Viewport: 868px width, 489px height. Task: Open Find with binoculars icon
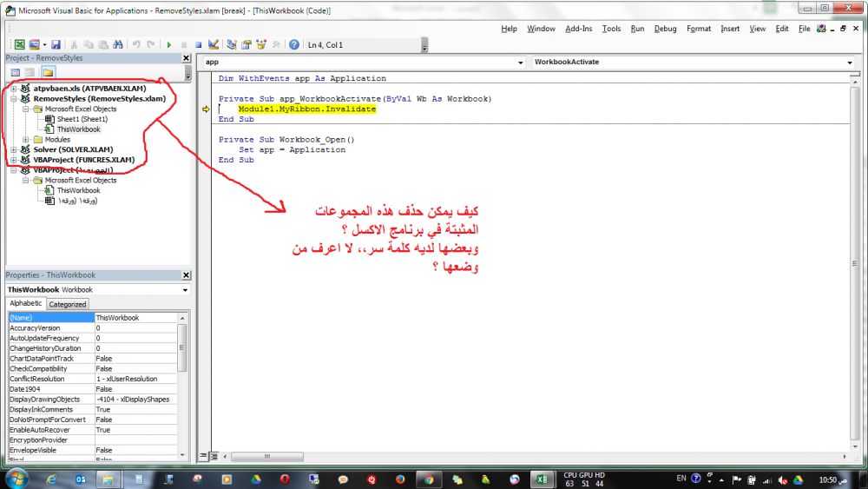pos(118,45)
